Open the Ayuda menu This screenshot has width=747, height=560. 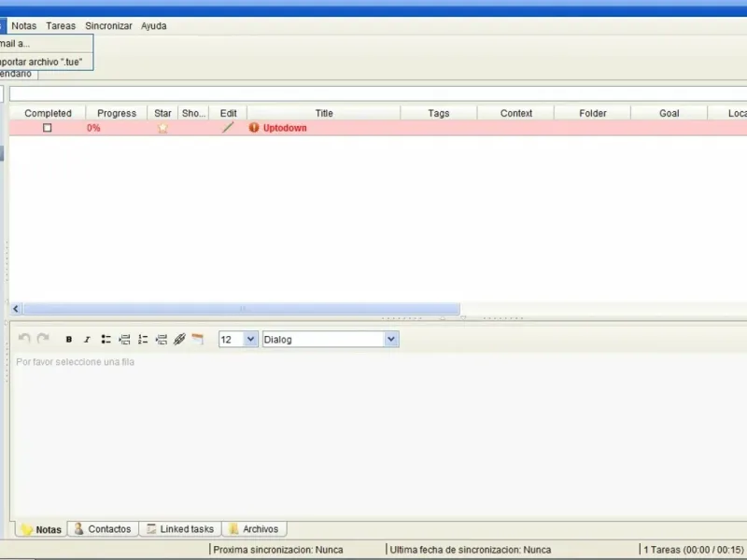(153, 26)
